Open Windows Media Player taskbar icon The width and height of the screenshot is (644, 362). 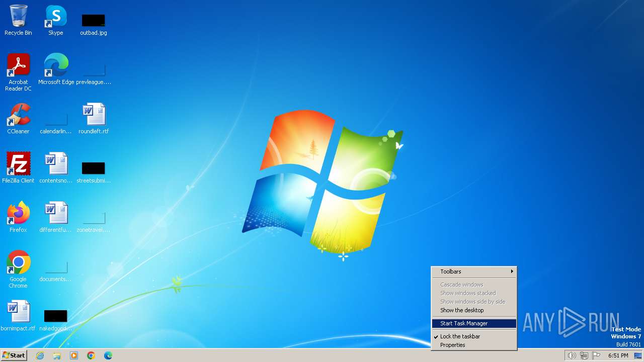(74, 355)
